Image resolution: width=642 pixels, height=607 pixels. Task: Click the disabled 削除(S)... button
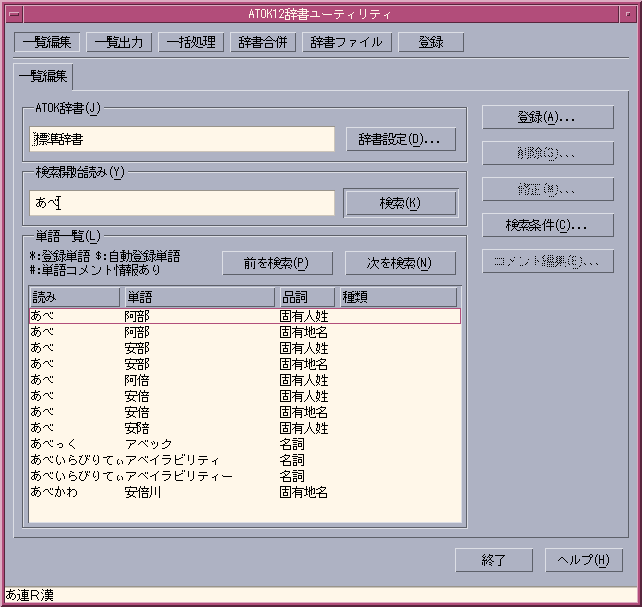coord(548,153)
